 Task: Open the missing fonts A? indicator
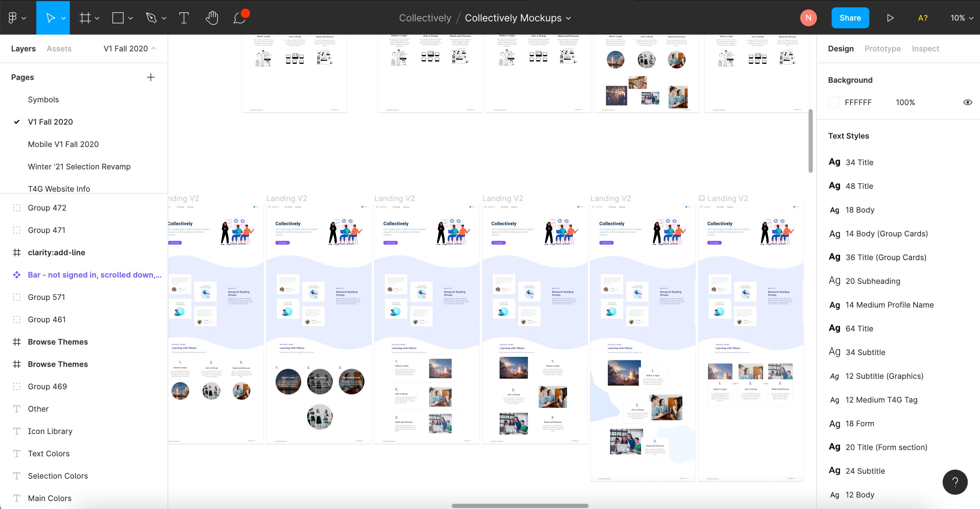coord(922,18)
